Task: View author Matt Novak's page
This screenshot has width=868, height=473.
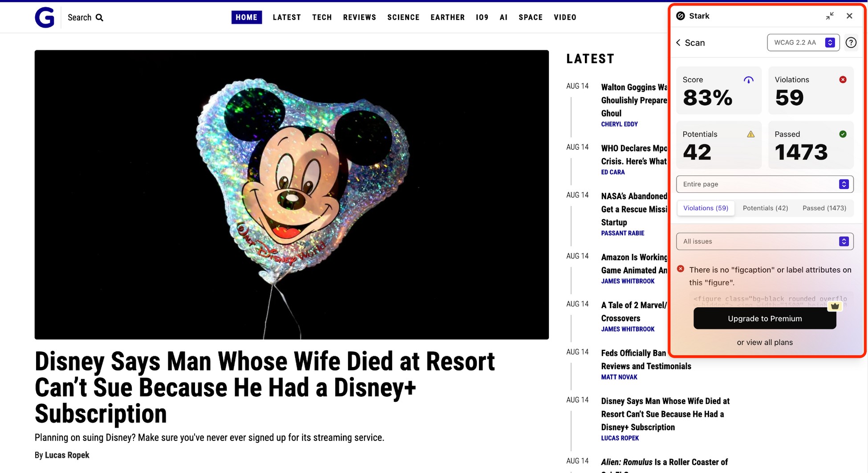Action: 619,377
